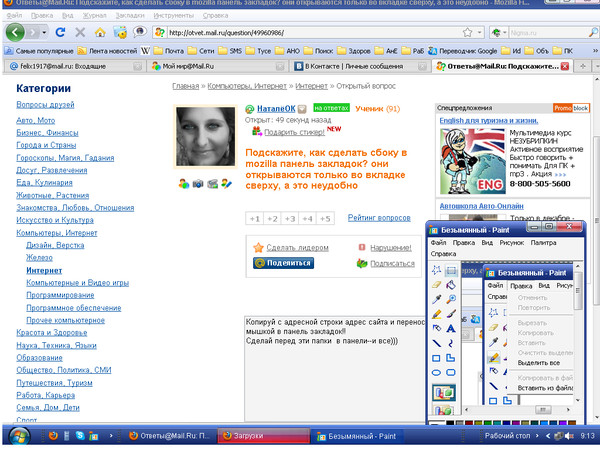600x450 pixels.
Task: Stop loading with the gray X icon
Action: point(80,33)
